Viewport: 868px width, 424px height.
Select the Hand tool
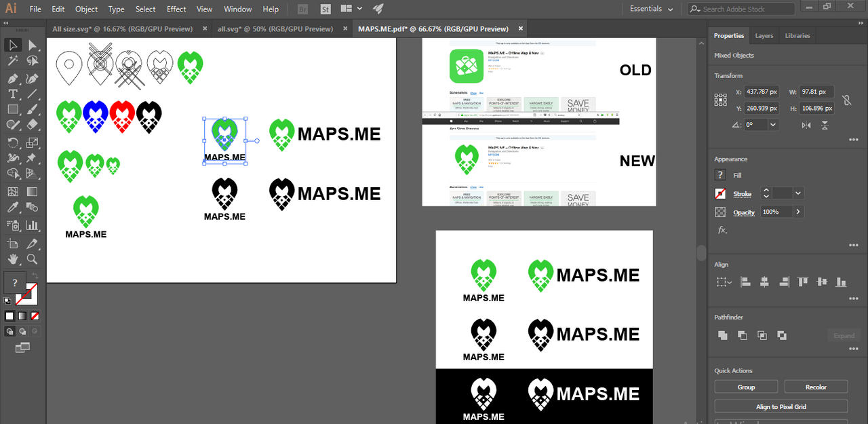tap(12, 259)
